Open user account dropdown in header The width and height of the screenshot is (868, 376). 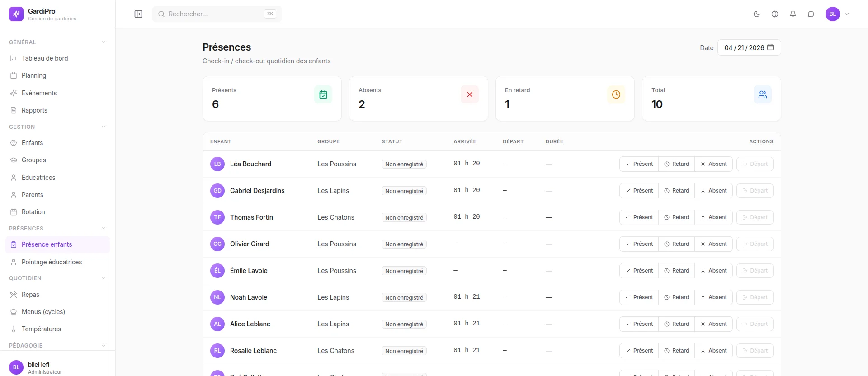838,14
